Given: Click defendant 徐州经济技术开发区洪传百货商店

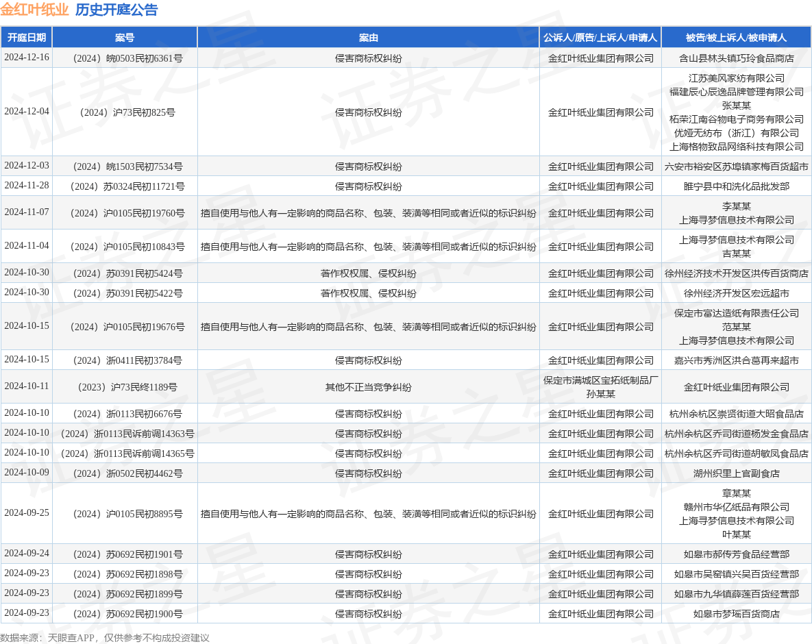Looking at the screenshot, I should (x=737, y=273).
